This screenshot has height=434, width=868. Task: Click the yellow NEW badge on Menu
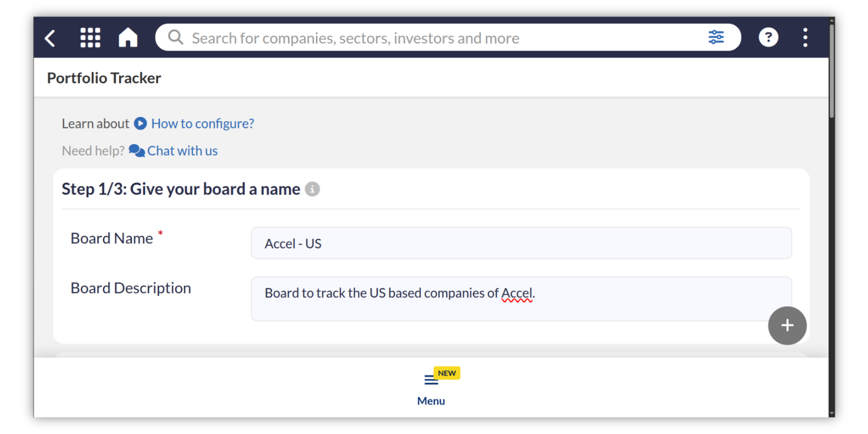(447, 373)
